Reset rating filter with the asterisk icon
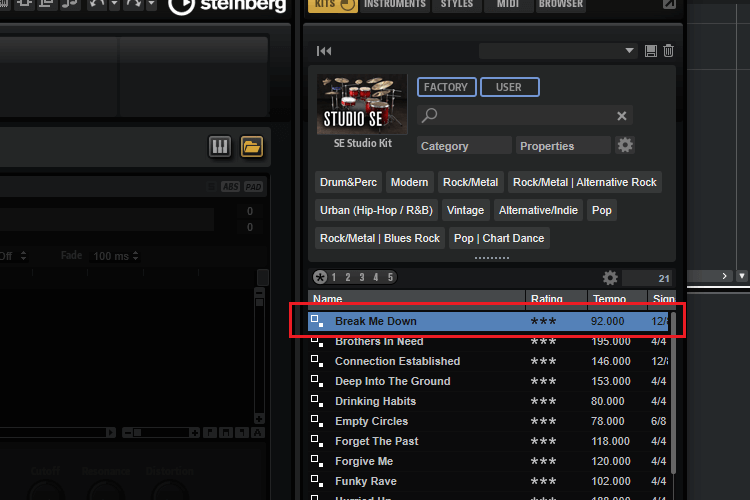The image size is (750, 500). (x=320, y=277)
